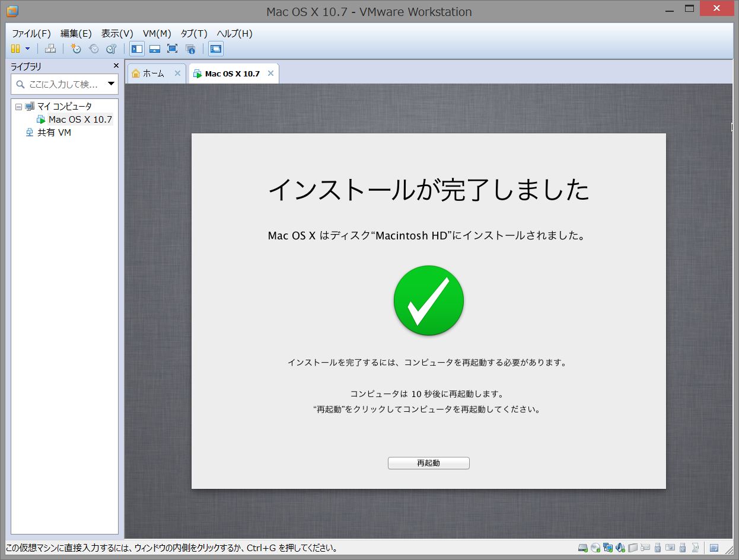Switch to the Mac OS X 10.7 tab
This screenshot has height=560, width=739.
tap(232, 73)
